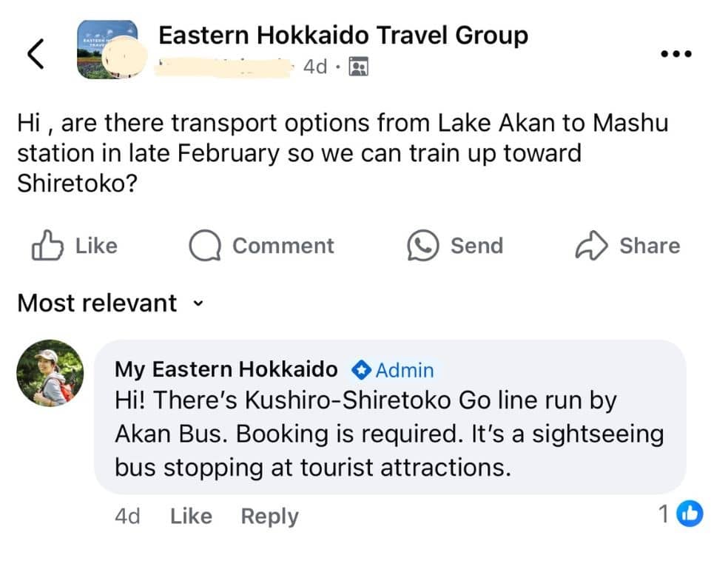Open Eastern Hokkaido Travel Group page
The height and width of the screenshot is (561, 728).
click(343, 36)
